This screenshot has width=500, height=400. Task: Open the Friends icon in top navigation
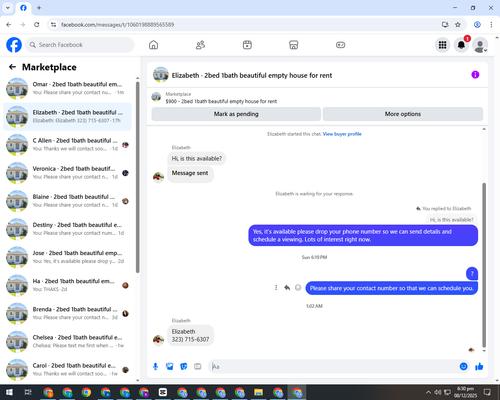(x=200, y=45)
